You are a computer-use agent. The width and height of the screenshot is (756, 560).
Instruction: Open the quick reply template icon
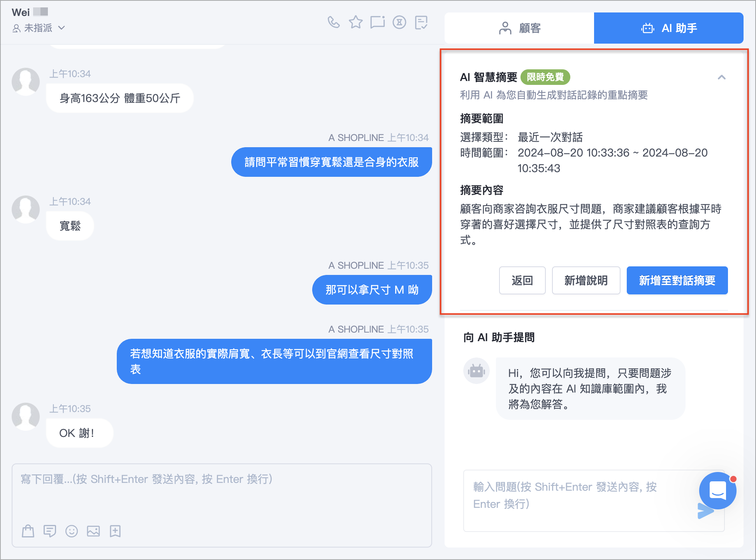pos(50,531)
